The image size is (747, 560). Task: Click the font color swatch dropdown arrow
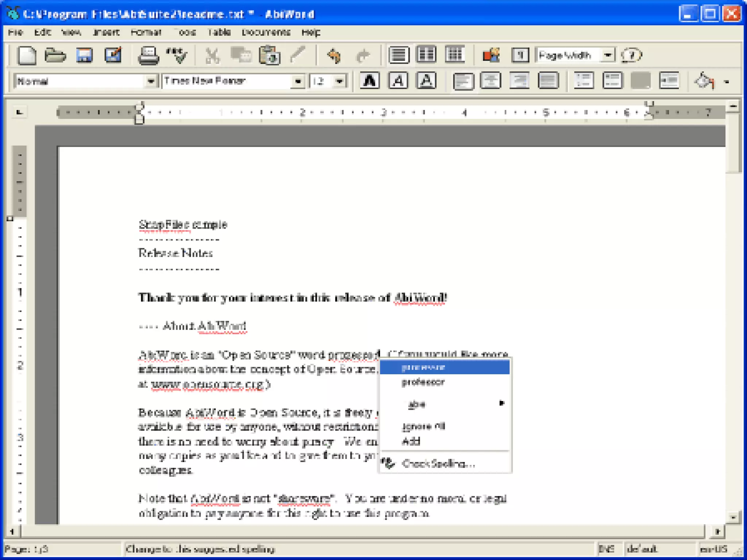coord(727,82)
